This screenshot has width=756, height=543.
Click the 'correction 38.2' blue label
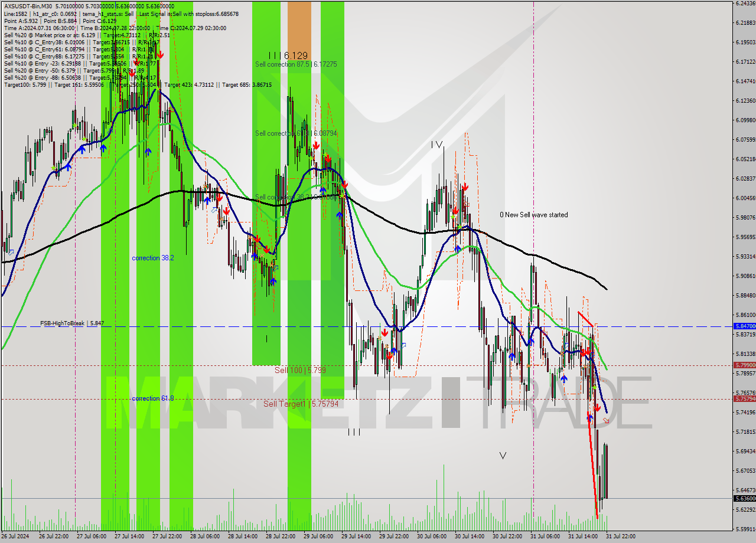point(153,258)
